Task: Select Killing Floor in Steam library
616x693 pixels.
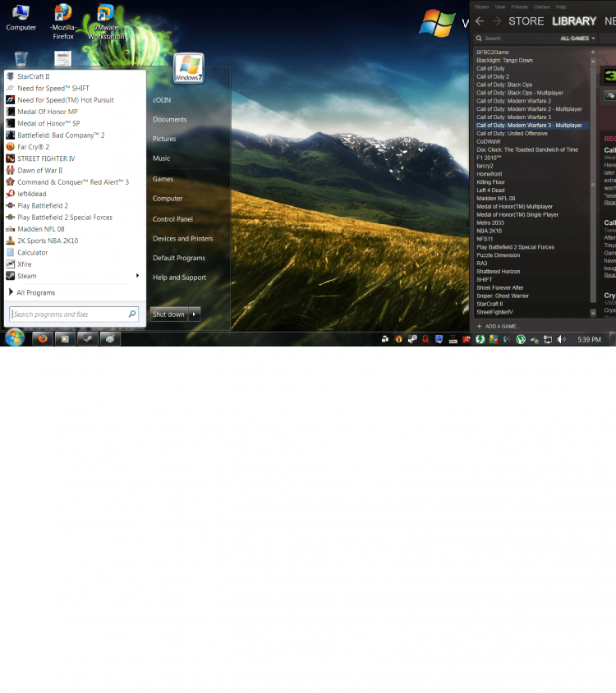Action: (x=490, y=182)
